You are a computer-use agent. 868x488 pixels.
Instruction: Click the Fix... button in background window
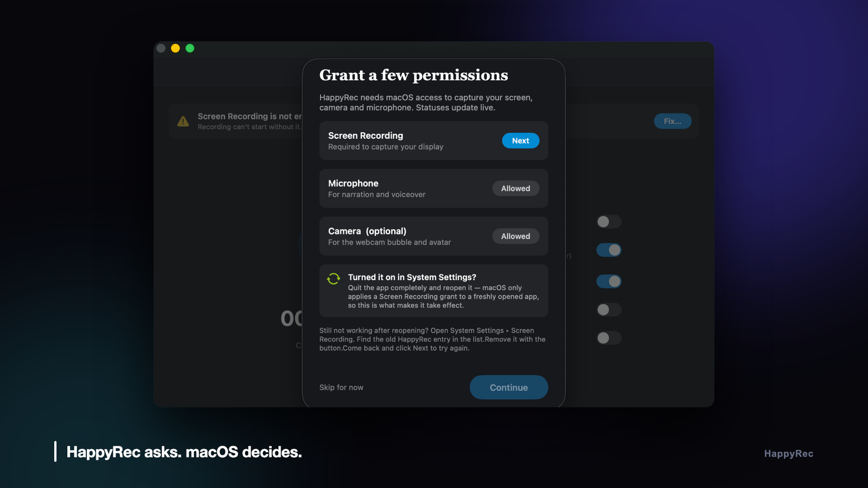673,121
